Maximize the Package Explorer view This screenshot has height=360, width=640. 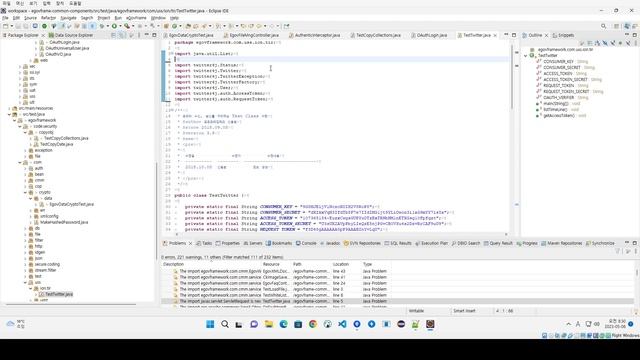coord(154,35)
